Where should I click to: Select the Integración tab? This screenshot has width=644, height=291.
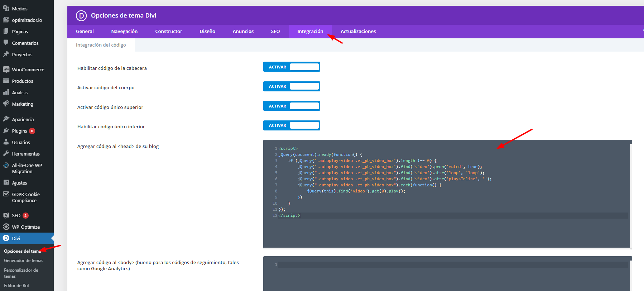[310, 31]
